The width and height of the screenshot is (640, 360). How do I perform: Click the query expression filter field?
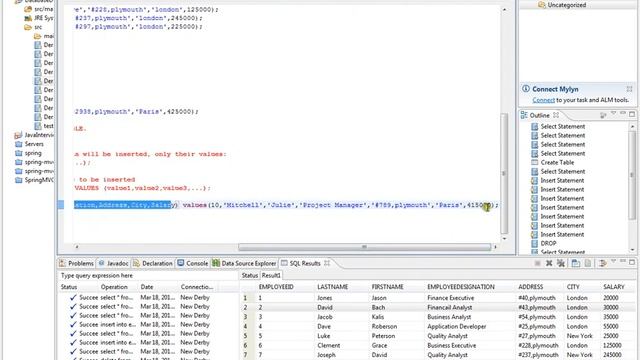tap(147, 276)
